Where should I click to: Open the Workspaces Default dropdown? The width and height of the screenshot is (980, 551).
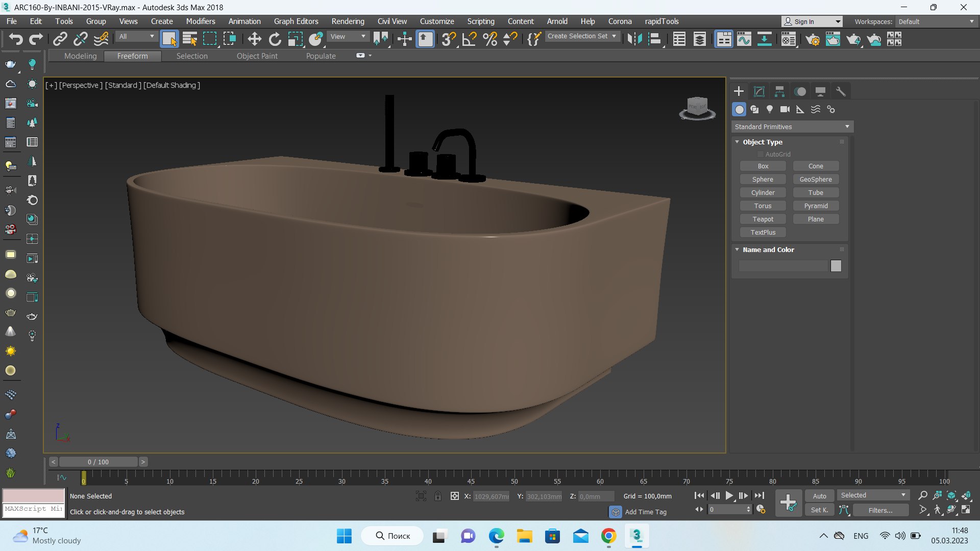coord(936,21)
